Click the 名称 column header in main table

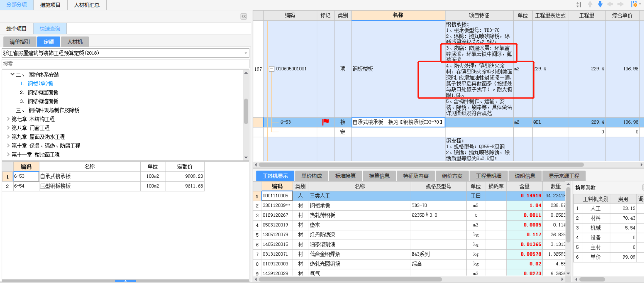pos(398,15)
